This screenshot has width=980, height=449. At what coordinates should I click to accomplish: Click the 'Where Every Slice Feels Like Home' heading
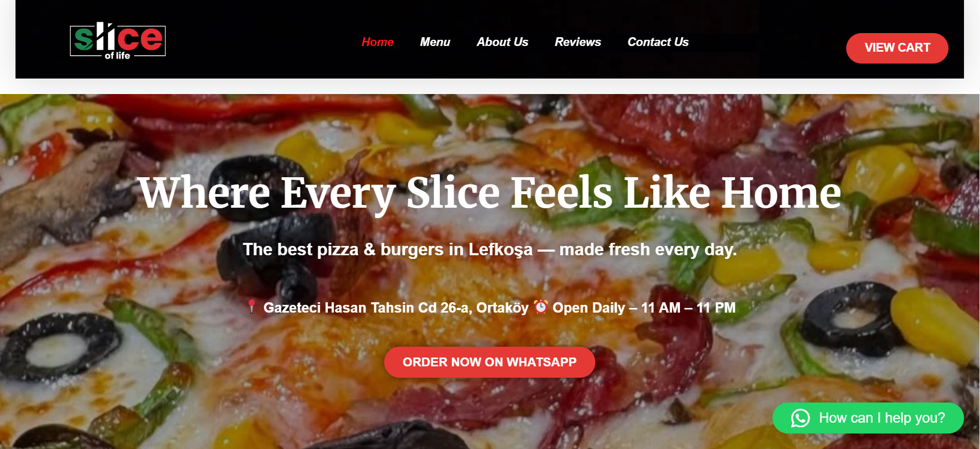coord(489,192)
